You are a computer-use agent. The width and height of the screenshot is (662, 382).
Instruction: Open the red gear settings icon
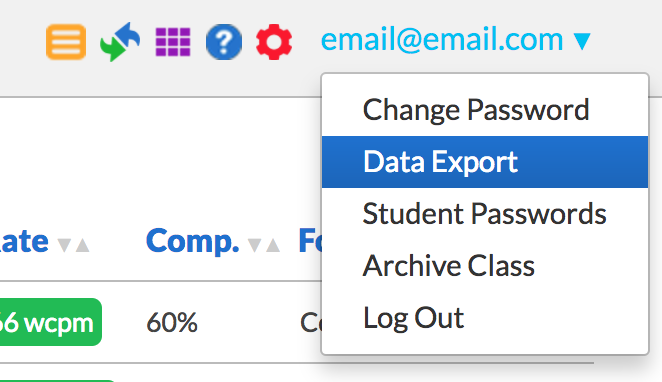[274, 42]
